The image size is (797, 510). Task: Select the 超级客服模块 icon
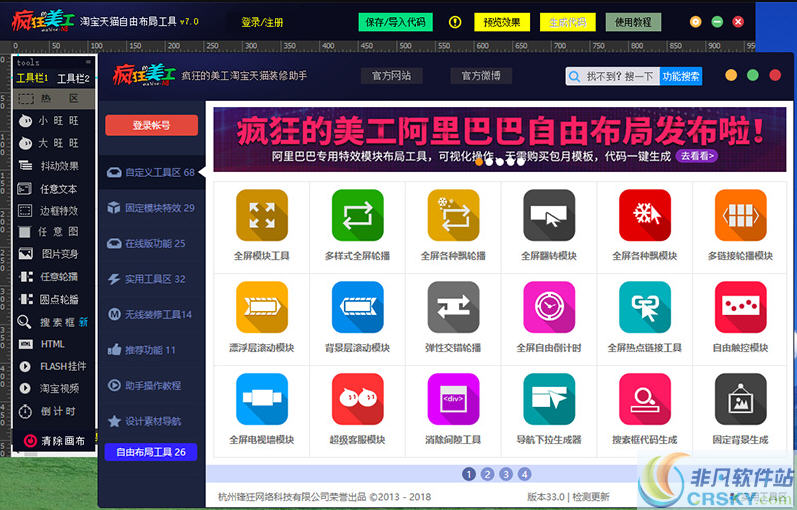[357, 399]
